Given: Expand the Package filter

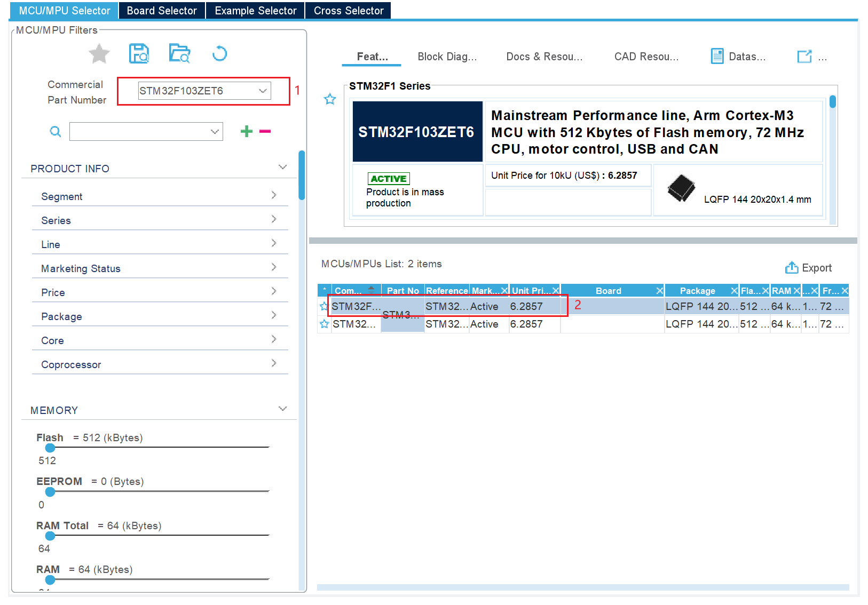Looking at the screenshot, I should pyautogui.click(x=274, y=315).
